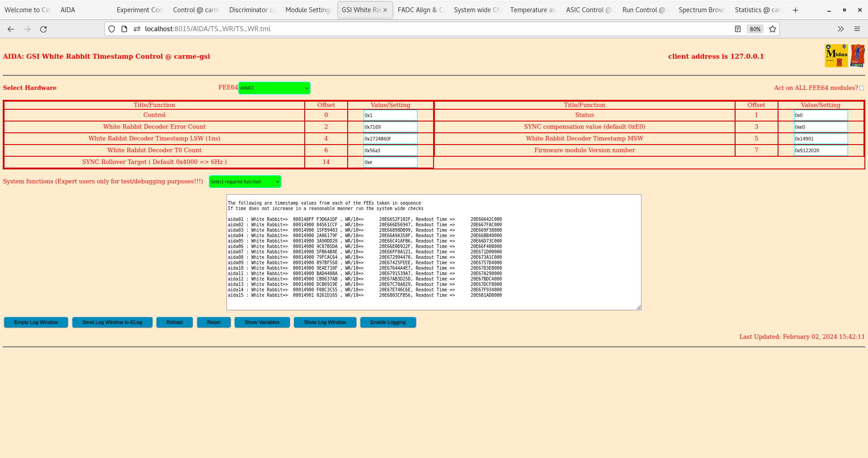Enable Act on ALL FEE64 modules checkbox
Viewport: 868px width, 458px height.
861,88
